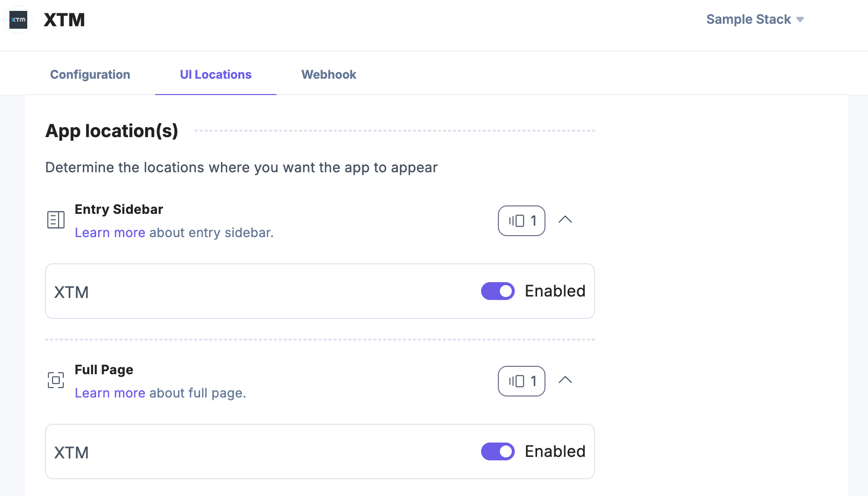Open the Webhook tab
Viewport: 868px width, 496px height.
[x=328, y=74]
